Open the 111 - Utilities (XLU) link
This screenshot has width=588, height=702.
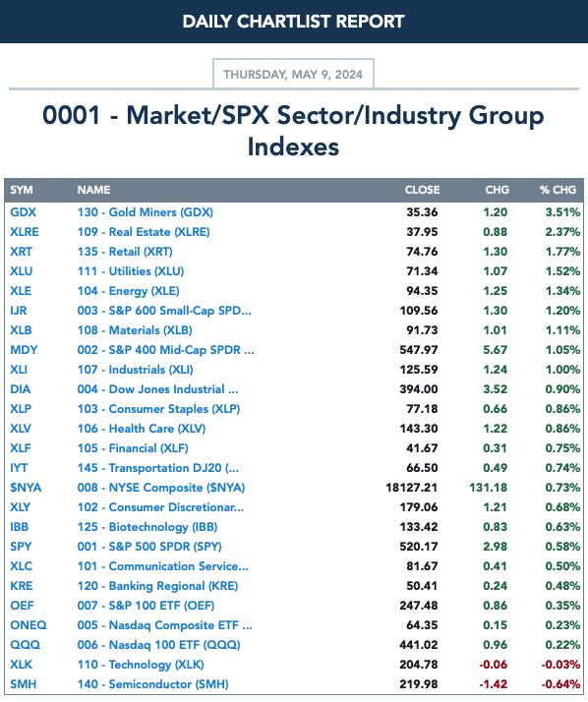[131, 271]
